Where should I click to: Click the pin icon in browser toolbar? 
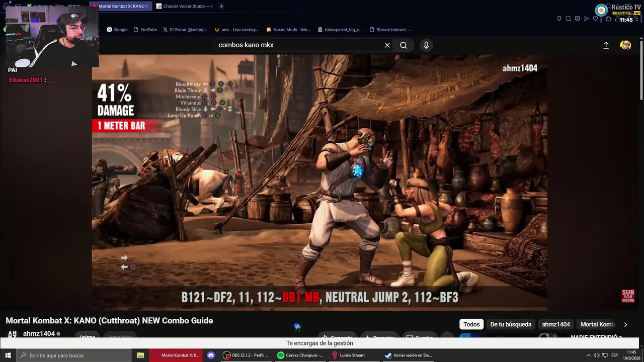[559, 19]
